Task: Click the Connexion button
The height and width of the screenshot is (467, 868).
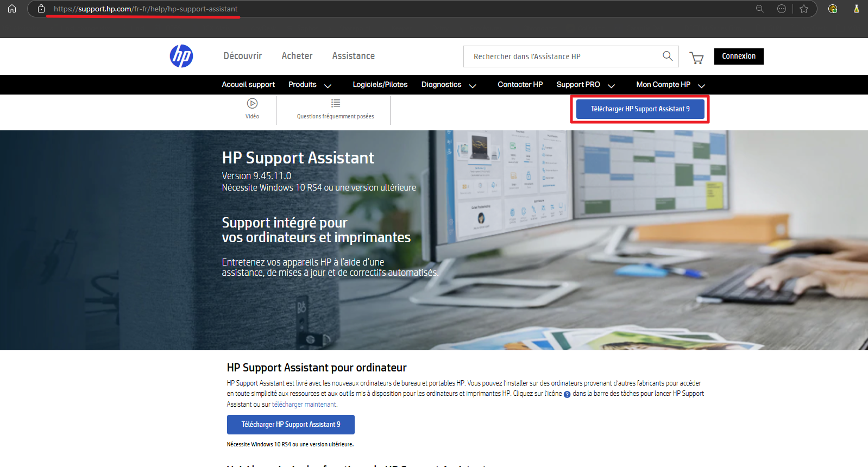Action: pos(739,56)
